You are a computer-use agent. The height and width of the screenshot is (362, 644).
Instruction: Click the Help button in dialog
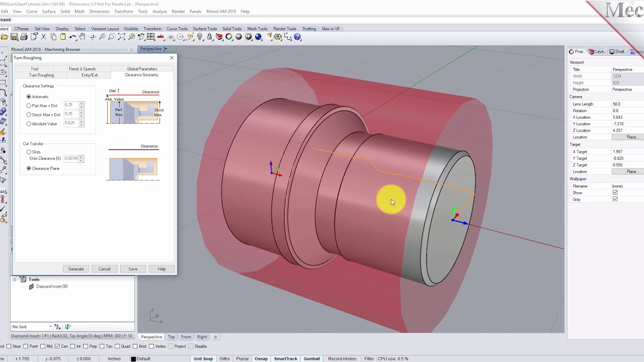162,269
